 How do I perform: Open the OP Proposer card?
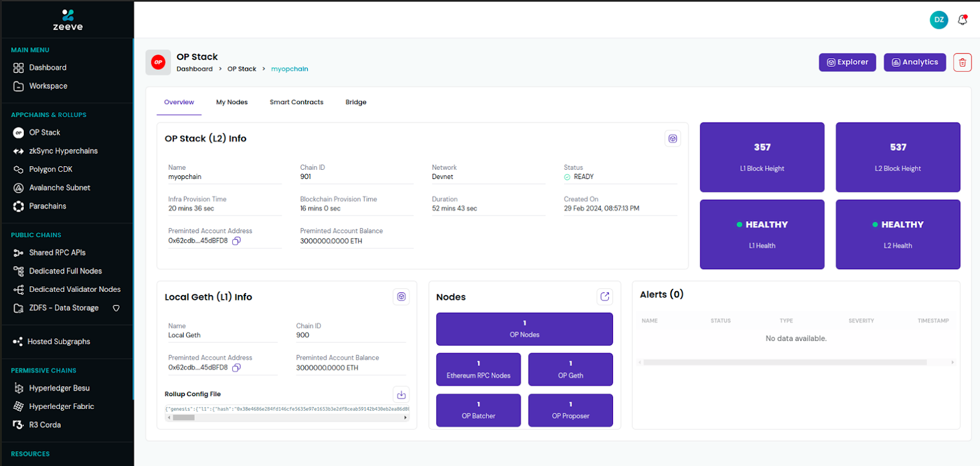pyautogui.click(x=570, y=410)
